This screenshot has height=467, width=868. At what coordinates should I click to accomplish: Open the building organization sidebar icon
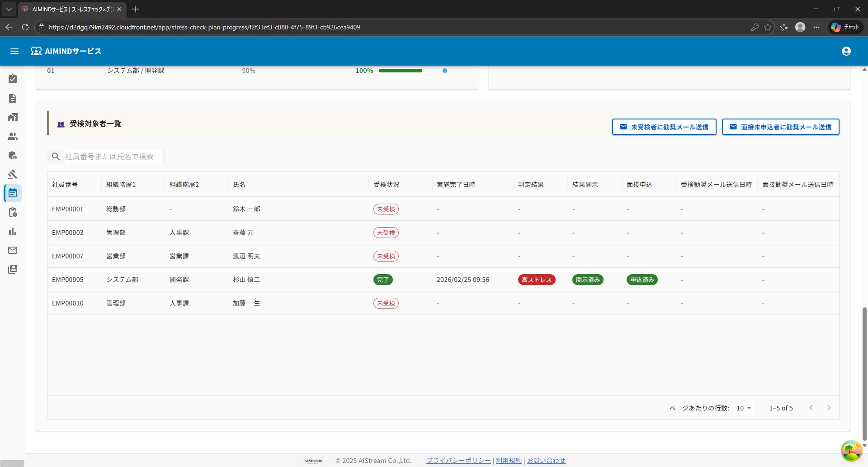[x=13, y=117]
